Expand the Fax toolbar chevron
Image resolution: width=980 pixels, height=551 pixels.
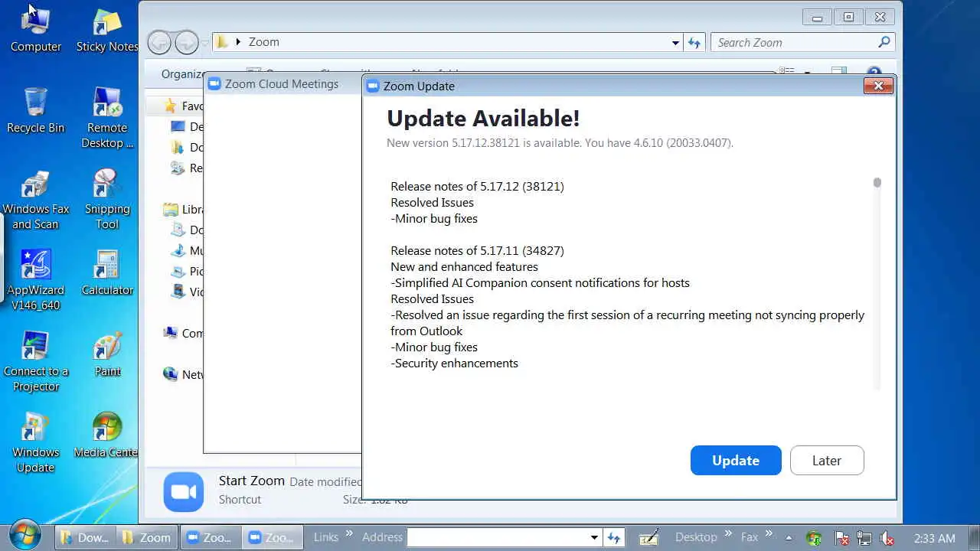769,534
